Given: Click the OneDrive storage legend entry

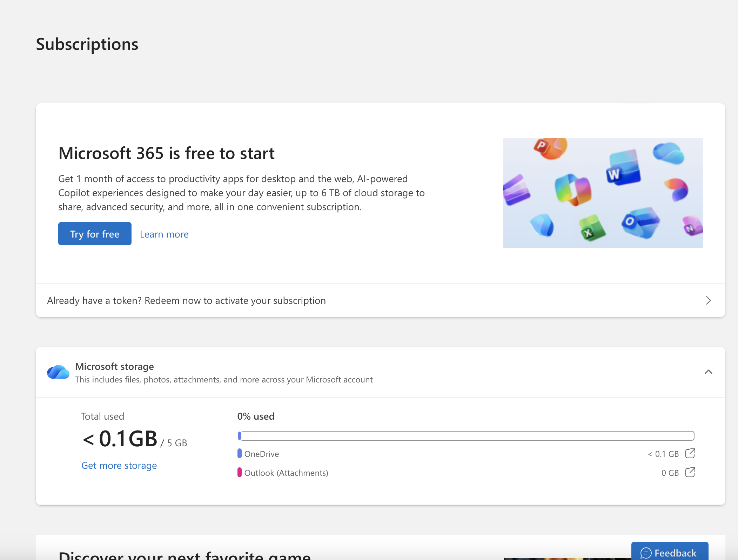Looking at the screenshot, I should [261, 454].
